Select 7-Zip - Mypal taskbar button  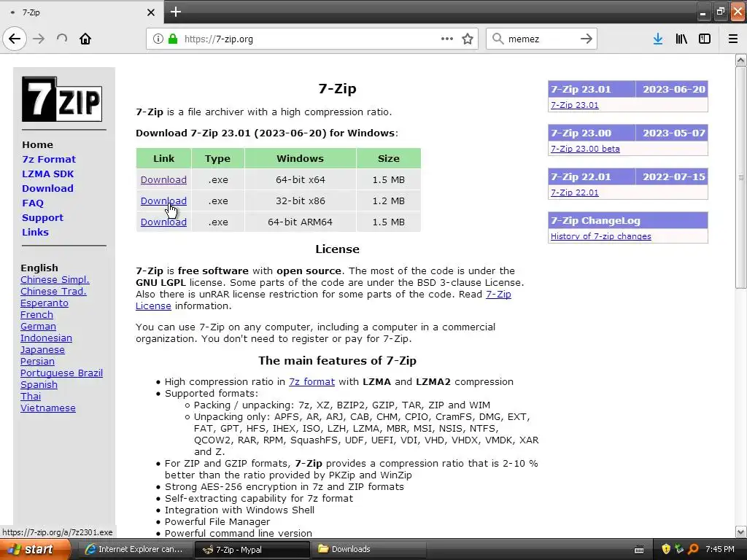tap(252, 550)
